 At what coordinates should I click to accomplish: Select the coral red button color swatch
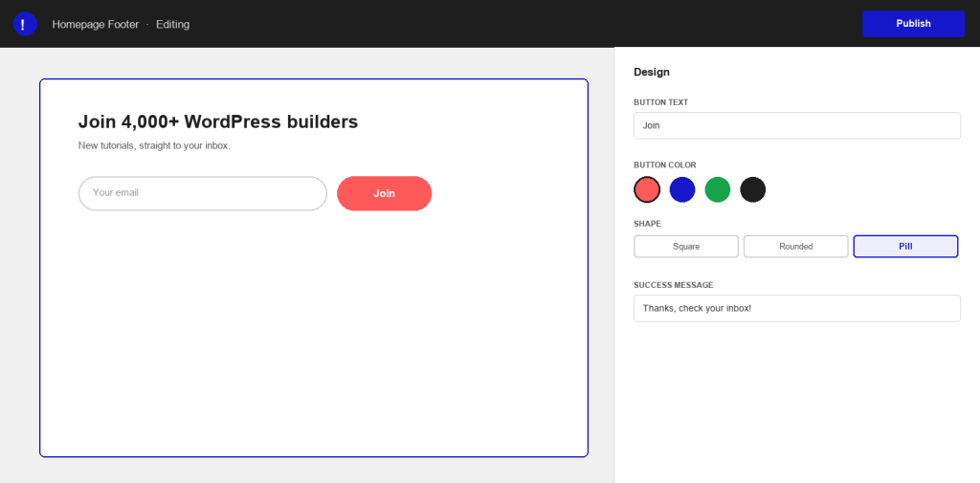click(x=647, y=189)
